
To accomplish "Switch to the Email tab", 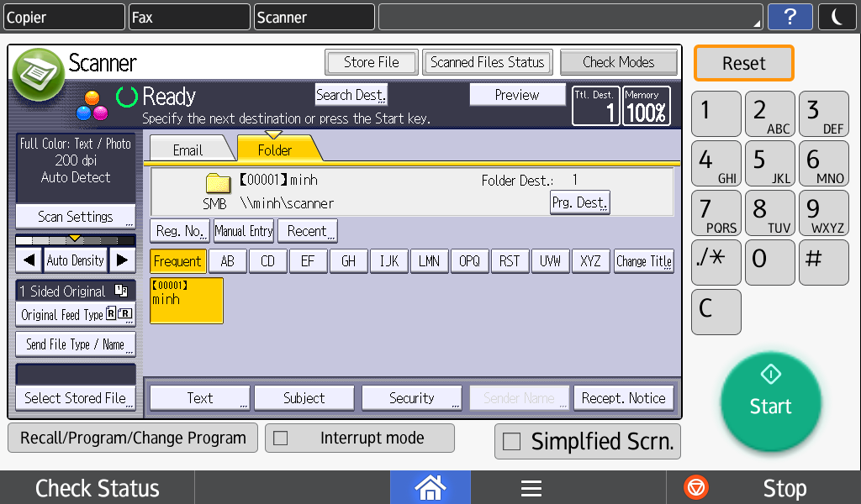I will pos(190,149).
